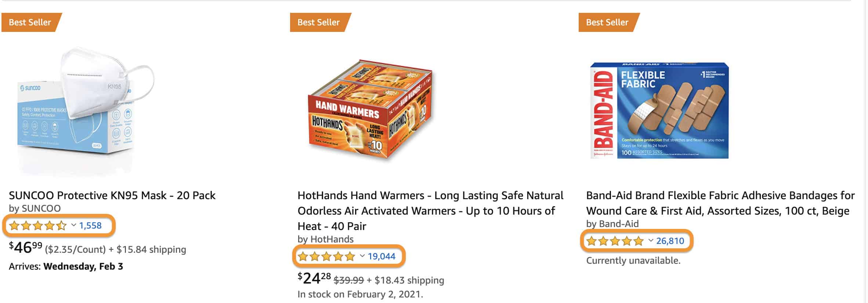The width and height of the screenshot is (868, 303).
Task: Click the Best Seller badge on Band-Aid bandages
Action: (607, 22)
